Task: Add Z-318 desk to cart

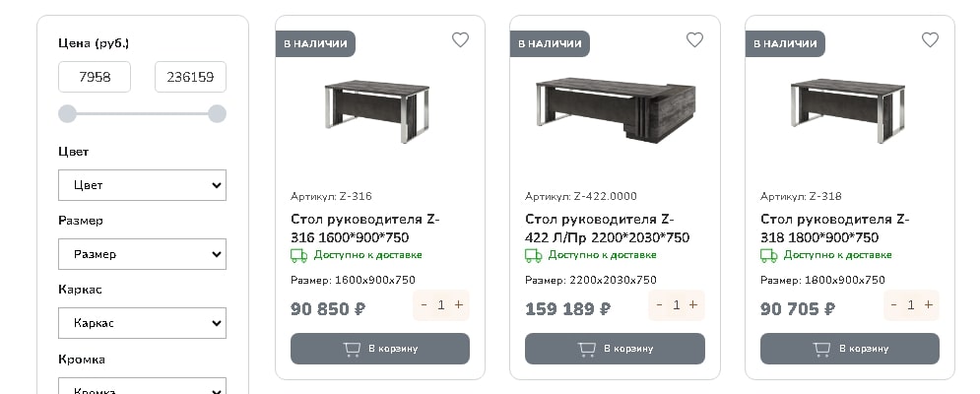Action: (849, 349)
